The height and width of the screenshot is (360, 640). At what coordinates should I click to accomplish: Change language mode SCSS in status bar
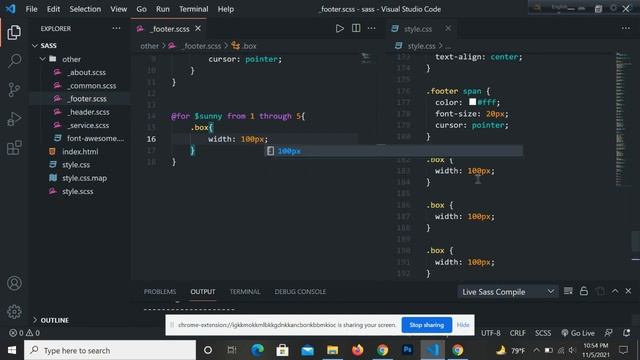tap(543, 333)
